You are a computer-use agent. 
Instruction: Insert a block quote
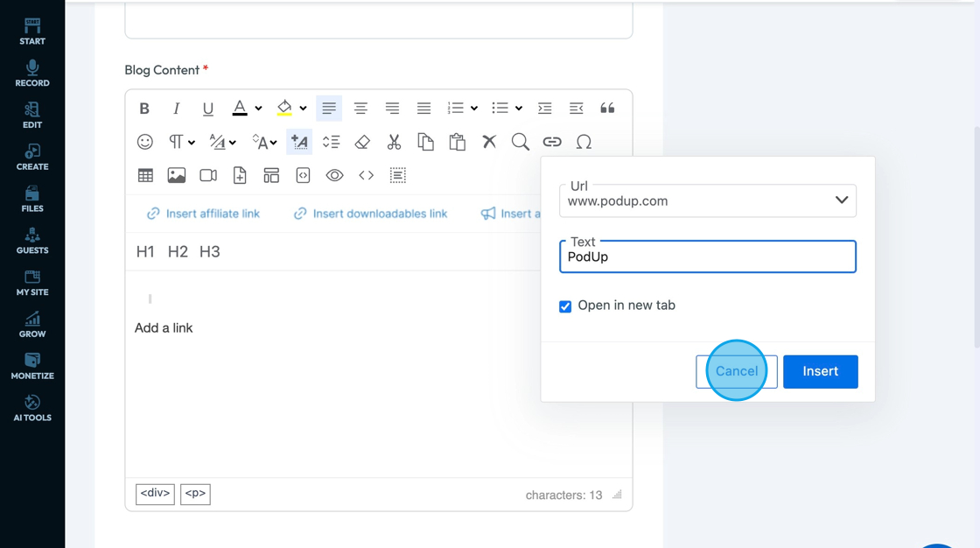click(607, 109)
